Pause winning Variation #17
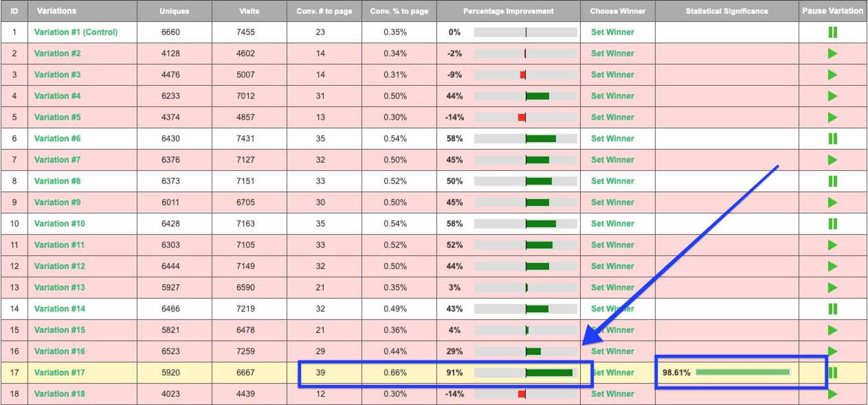 pos(833,373)
